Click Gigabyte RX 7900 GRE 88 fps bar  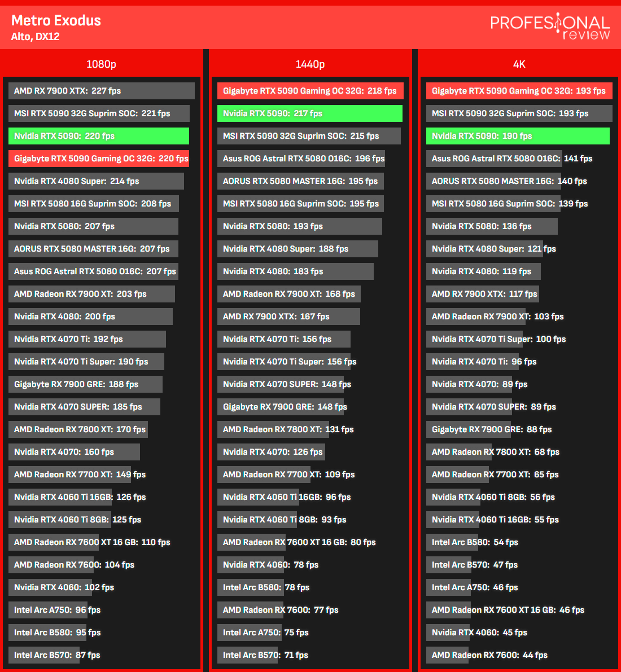pyautogui.click(x=469, y=429)
